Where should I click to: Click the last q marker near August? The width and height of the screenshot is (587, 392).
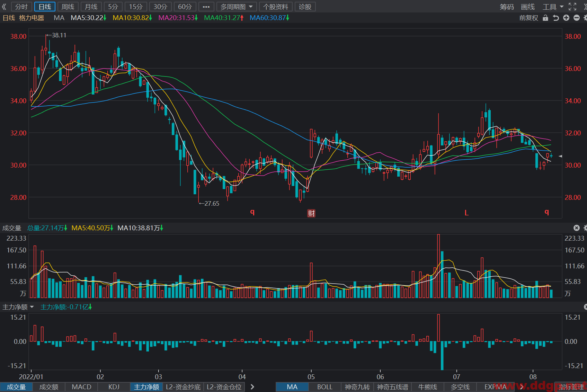[547, 212]
